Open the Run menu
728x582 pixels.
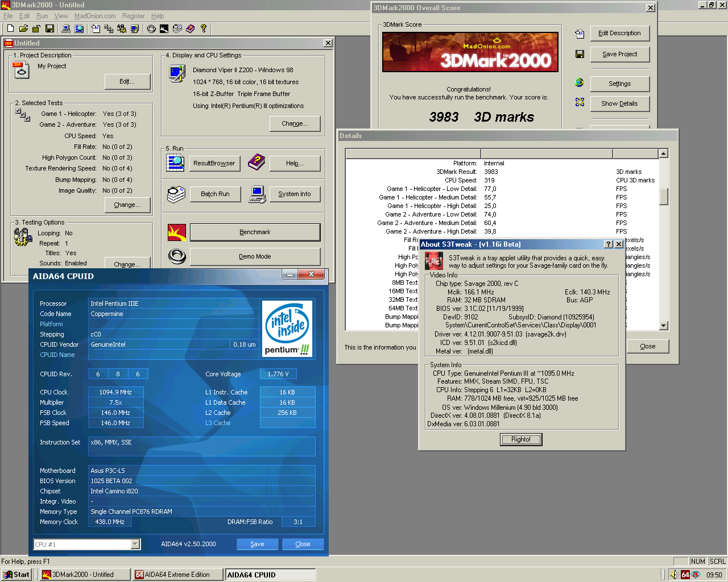42,16
